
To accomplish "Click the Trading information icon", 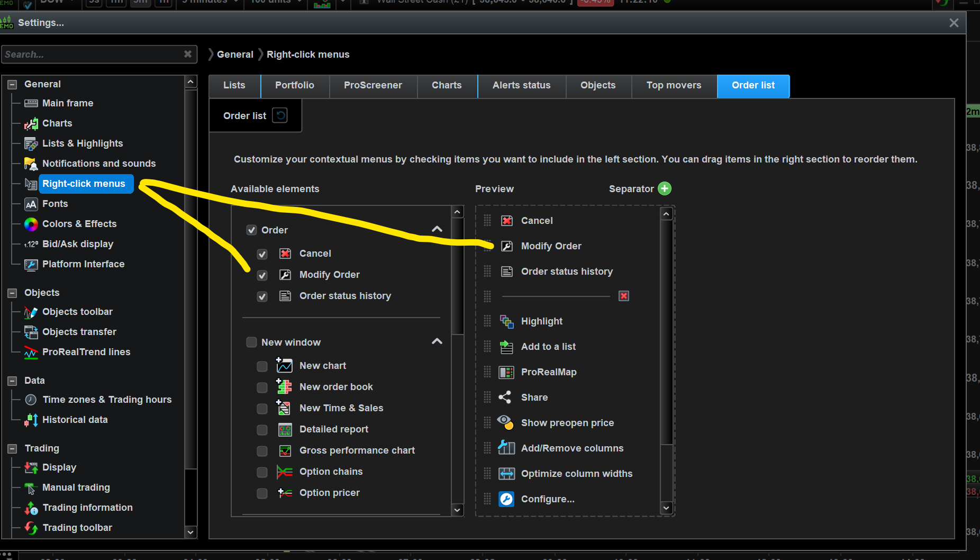I will (x=31, y=508).
